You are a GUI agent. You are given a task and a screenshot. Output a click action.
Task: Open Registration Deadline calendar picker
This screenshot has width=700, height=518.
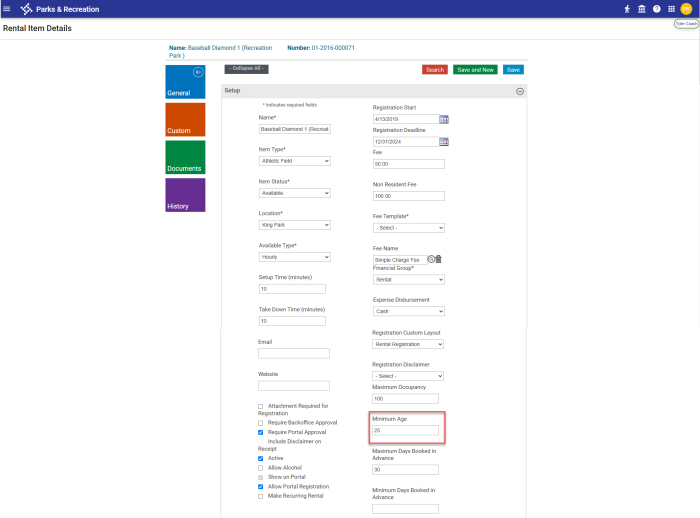[x=444, y=141]
